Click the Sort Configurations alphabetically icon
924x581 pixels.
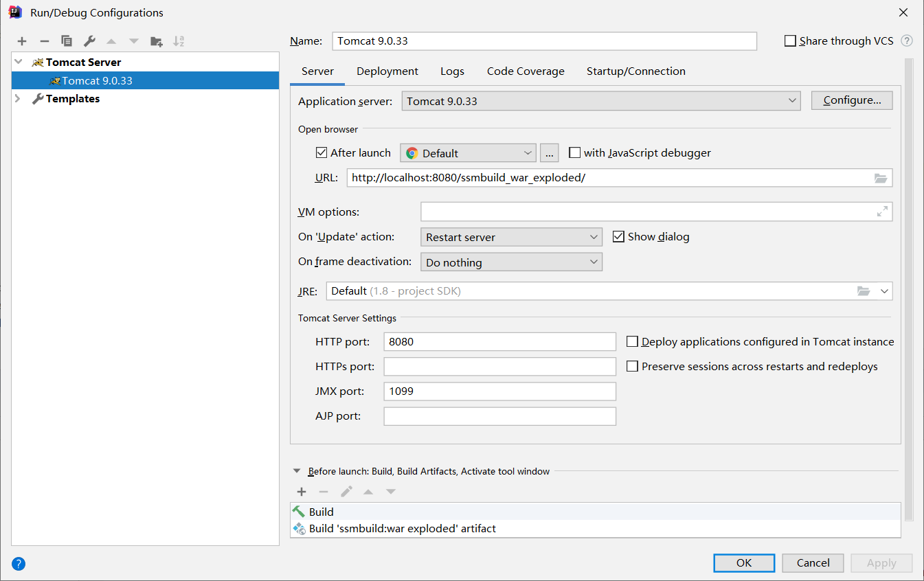click(179, 41)
